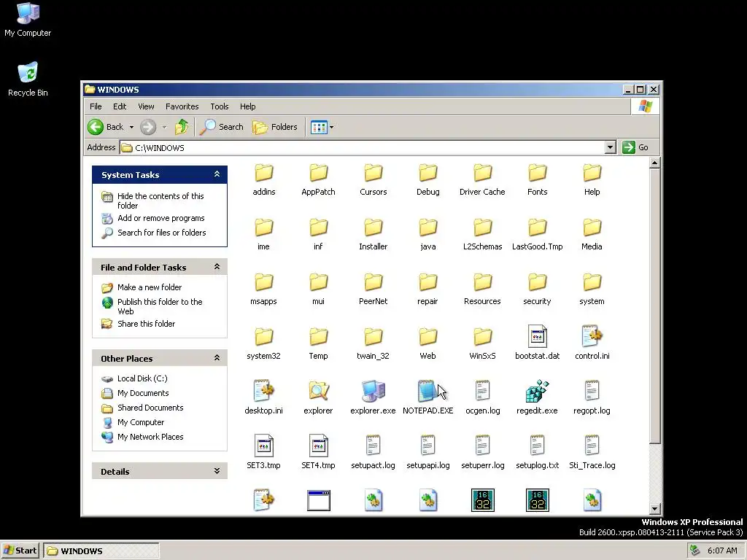Viewport: 747px width, 560px height.
Task: Toggle the Folders pane toolbar button
Action: (x=275, y=127)
